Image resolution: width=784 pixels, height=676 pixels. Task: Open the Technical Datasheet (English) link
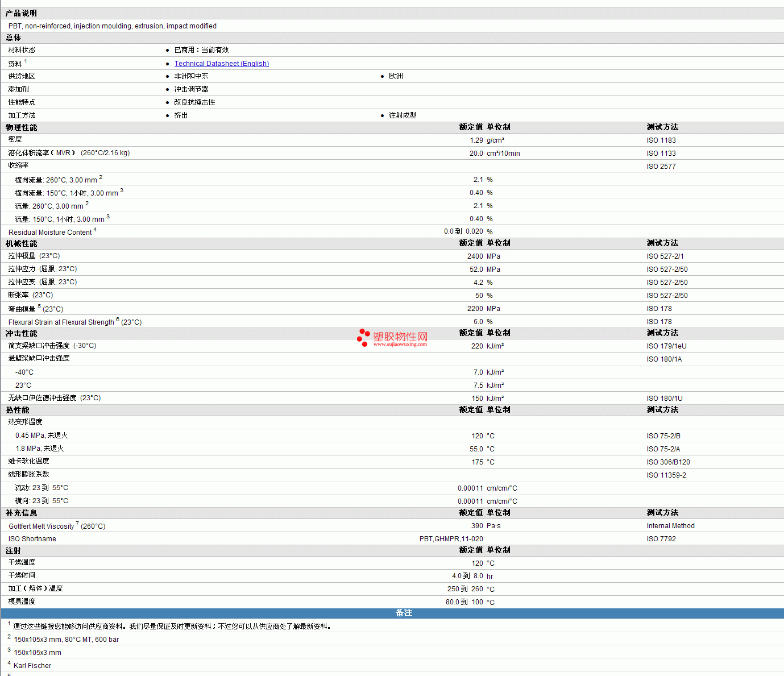click(221, 64)
